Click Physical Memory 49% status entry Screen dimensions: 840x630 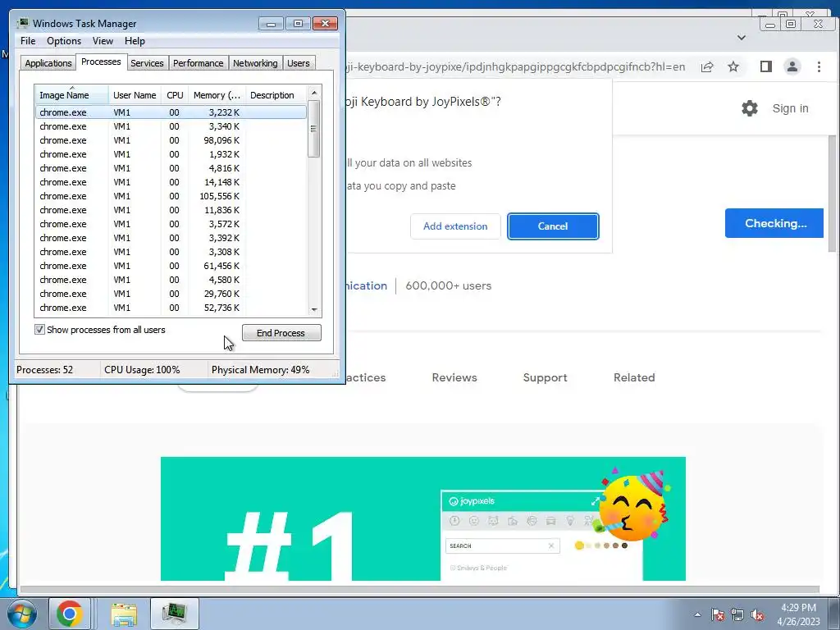coord(260,370)
